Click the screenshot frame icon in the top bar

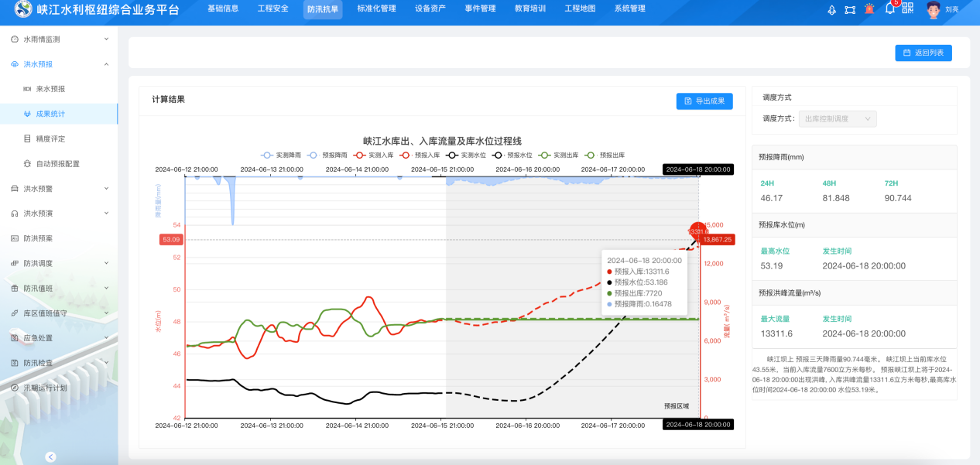(849, 9)
